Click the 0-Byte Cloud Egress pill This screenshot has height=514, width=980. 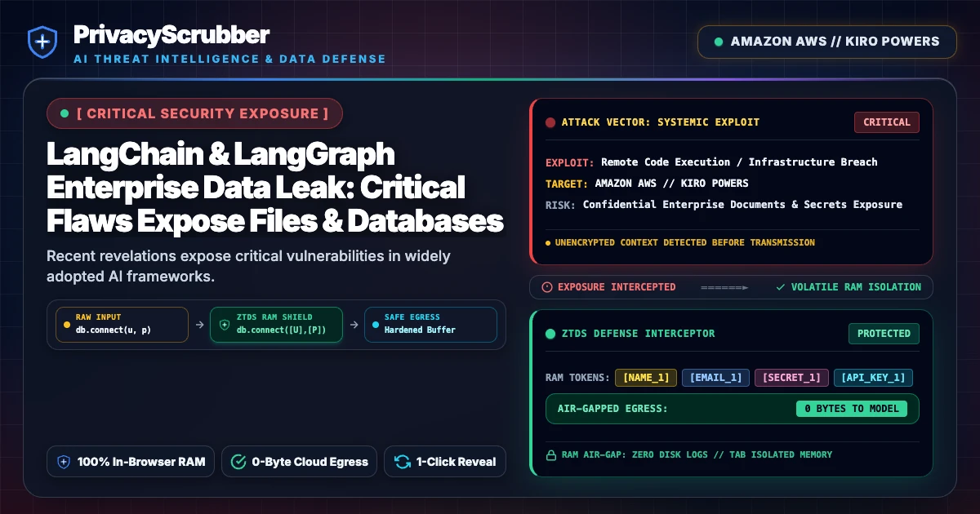[x=299, y=462]
